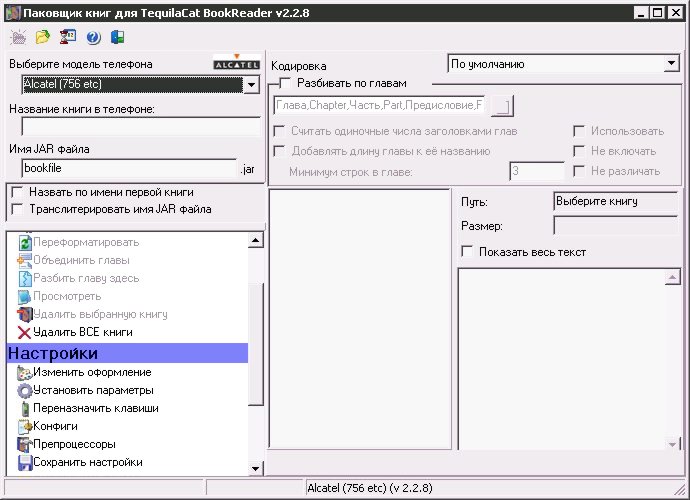The width and height of the screenshot is (690, 500).
Task: Click the grayed-out sparkle folder toolbar icon
Action: (18, 37)
